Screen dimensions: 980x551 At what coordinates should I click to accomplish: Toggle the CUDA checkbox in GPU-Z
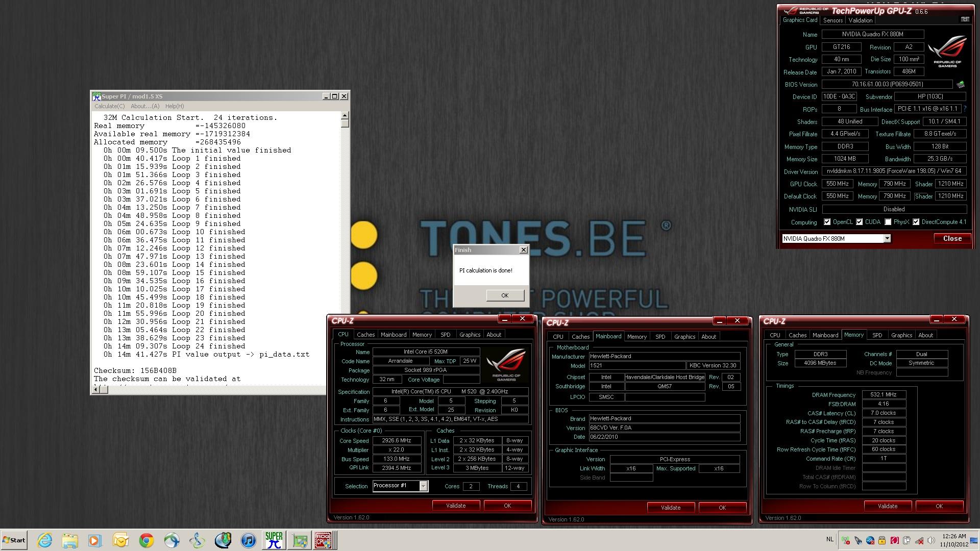(860, 222)
